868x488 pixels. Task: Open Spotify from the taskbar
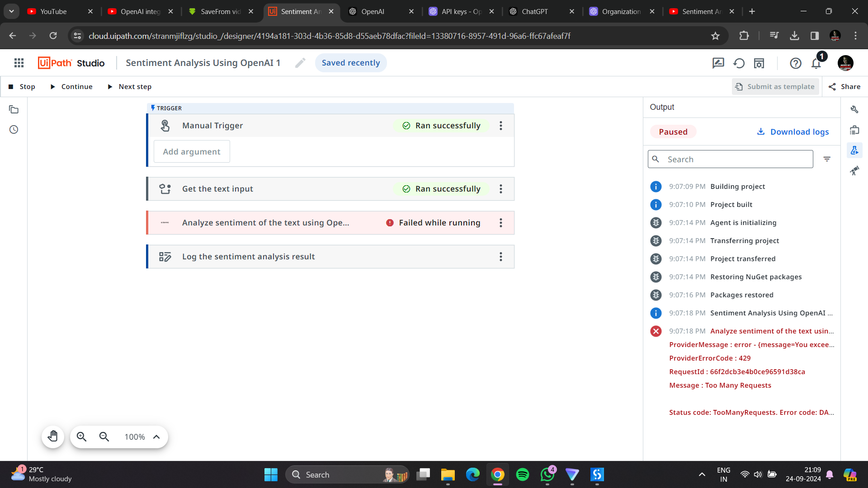(x=522, y=474)
